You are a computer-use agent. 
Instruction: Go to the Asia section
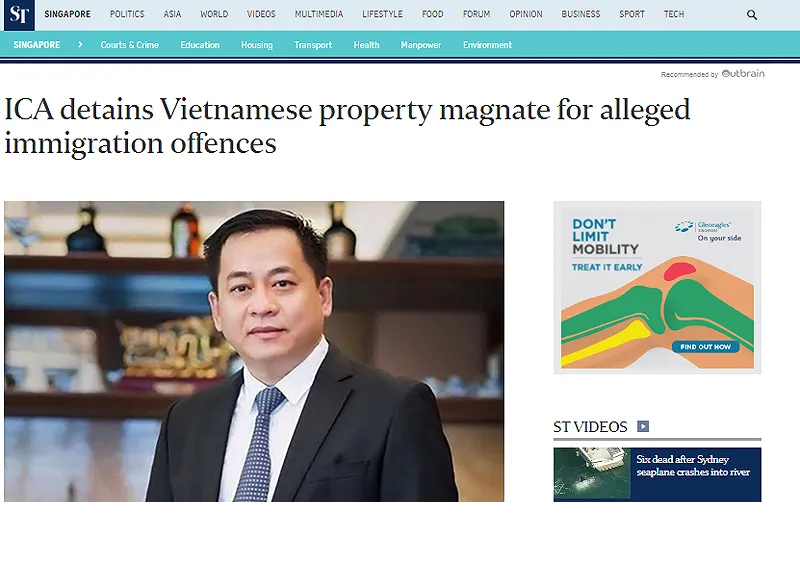[x=172, y=14]
